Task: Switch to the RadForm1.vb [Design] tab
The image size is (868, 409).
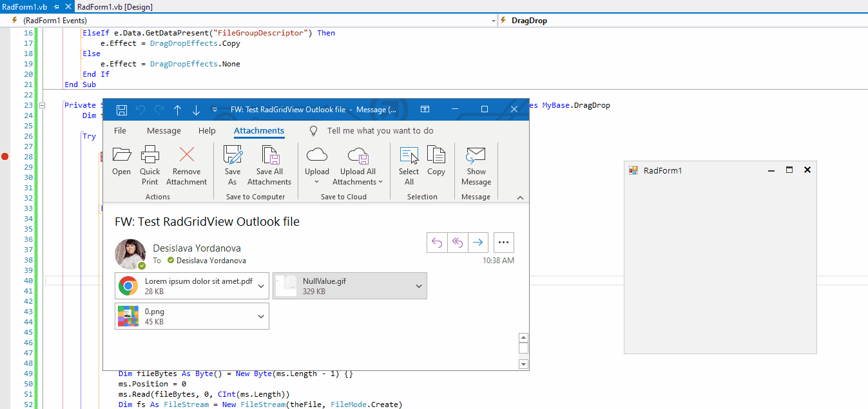Action: [x=115, y=6]
